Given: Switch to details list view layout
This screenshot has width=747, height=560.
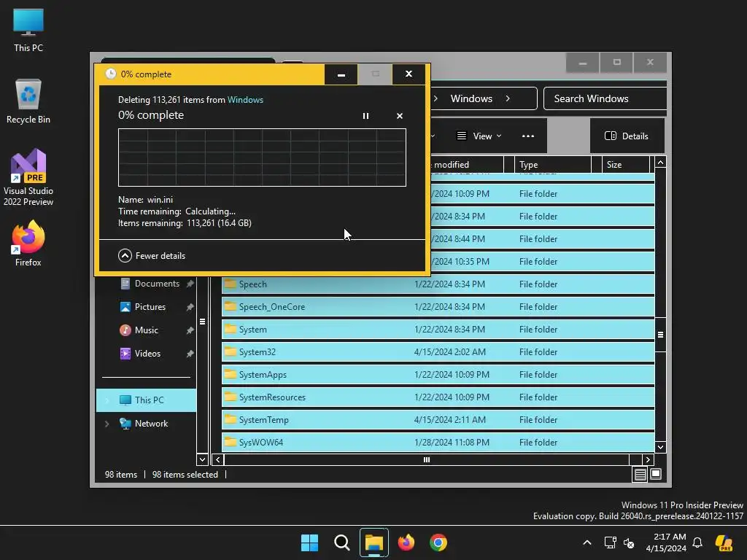Looking at the screenshot, I should tap(640, 474).
